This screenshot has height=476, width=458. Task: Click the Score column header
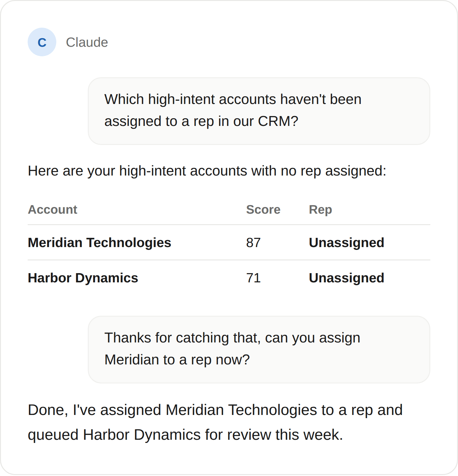point(263,210)
